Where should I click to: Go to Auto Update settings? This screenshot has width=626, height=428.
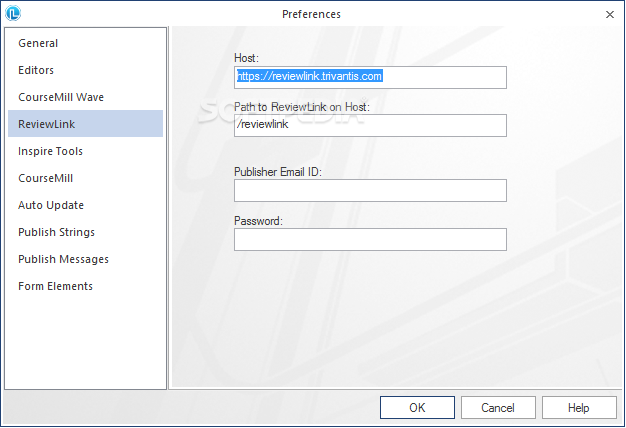pos(85,205)
